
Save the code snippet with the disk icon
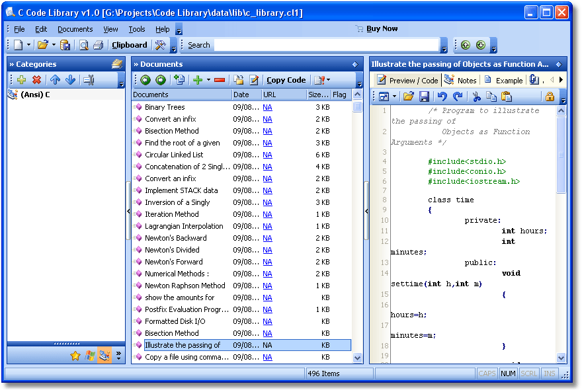[424, 96]
